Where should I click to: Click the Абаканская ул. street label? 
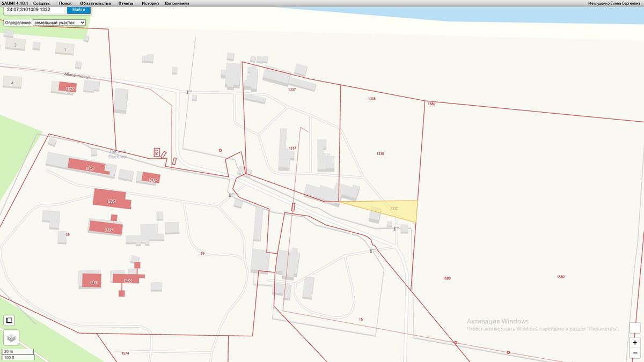point(79,77)
